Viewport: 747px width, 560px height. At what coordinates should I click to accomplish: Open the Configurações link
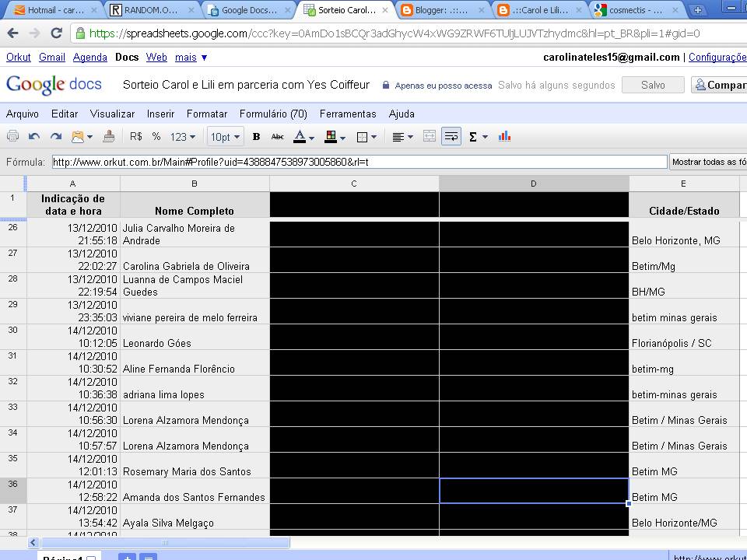click(717, 57)
